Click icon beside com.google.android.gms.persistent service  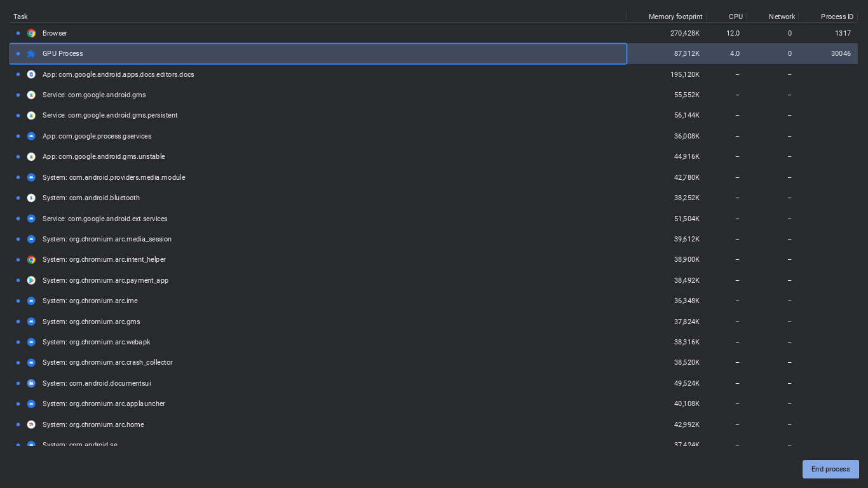click(31, 116)
